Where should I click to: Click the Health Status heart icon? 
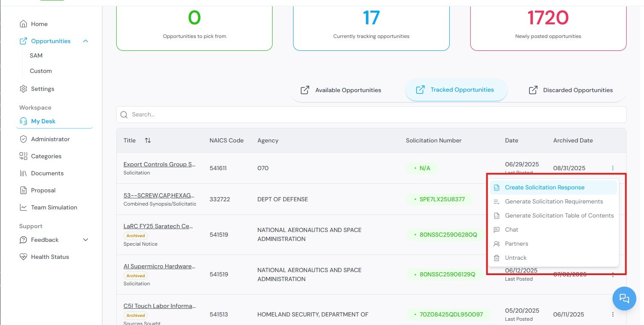(23, 257)
